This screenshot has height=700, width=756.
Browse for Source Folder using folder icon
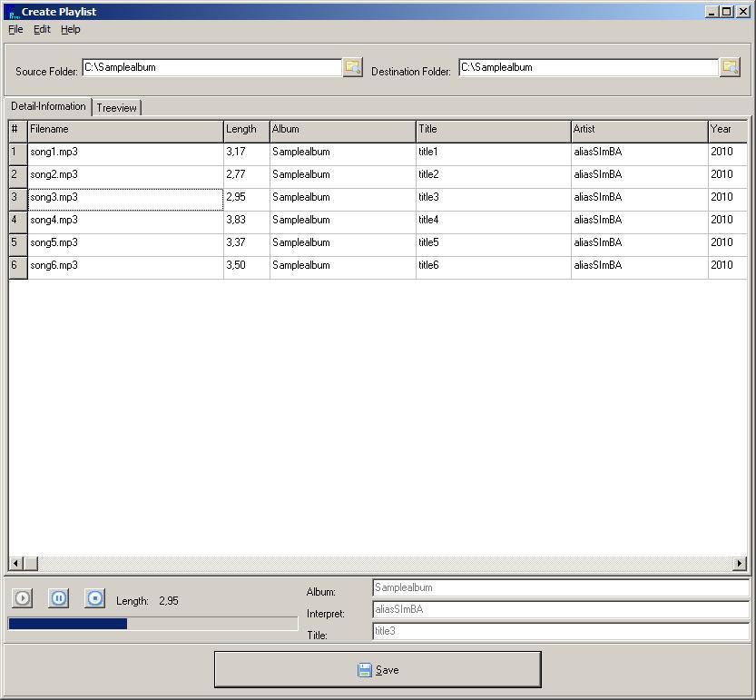(352, 67)
